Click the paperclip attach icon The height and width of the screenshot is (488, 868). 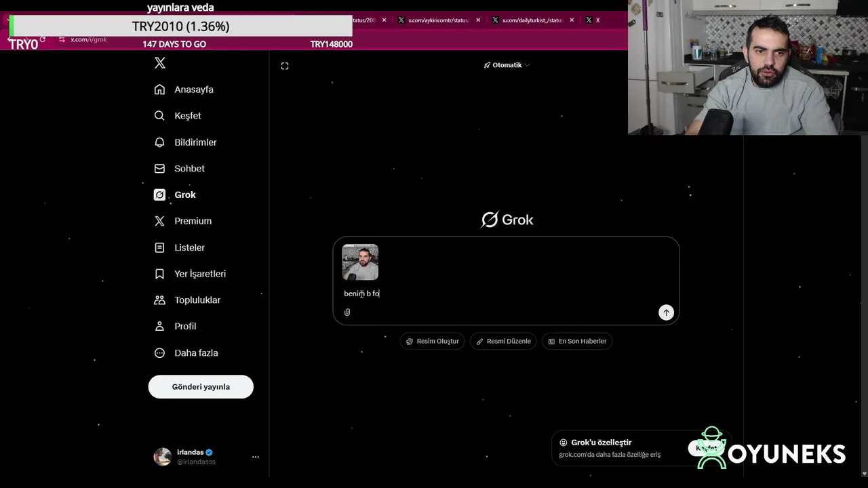[347, 312]
